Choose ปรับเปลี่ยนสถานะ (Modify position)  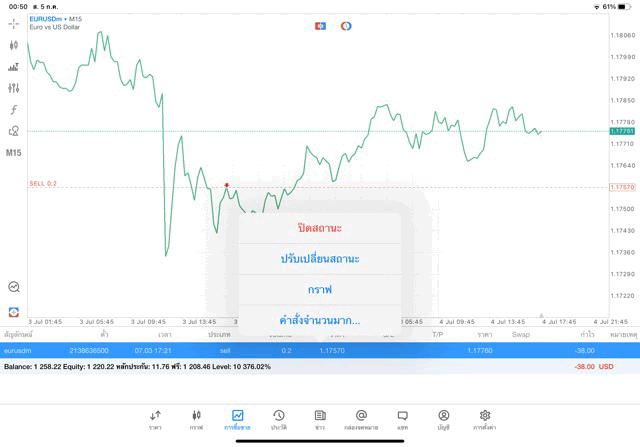[320, 259]
